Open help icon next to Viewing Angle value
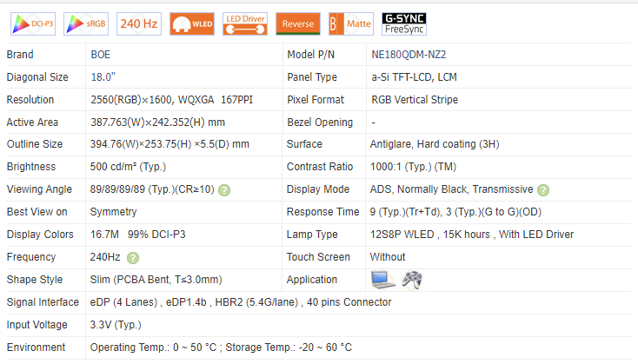The width and height of the screenshot is (638, 364). (224, 190)
